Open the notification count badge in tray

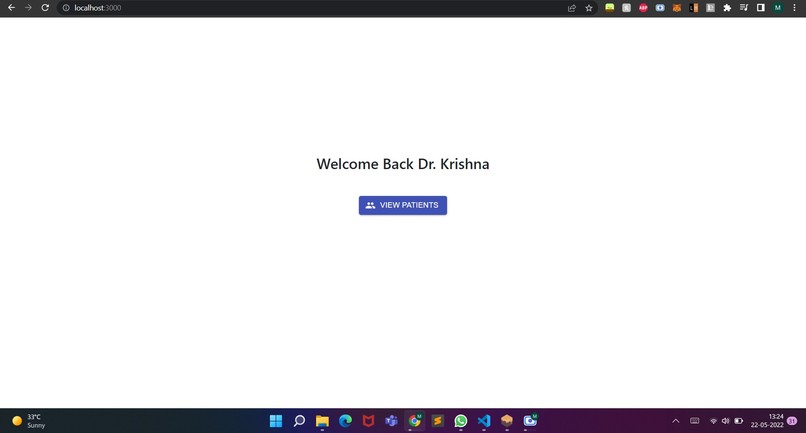point(792,421)
